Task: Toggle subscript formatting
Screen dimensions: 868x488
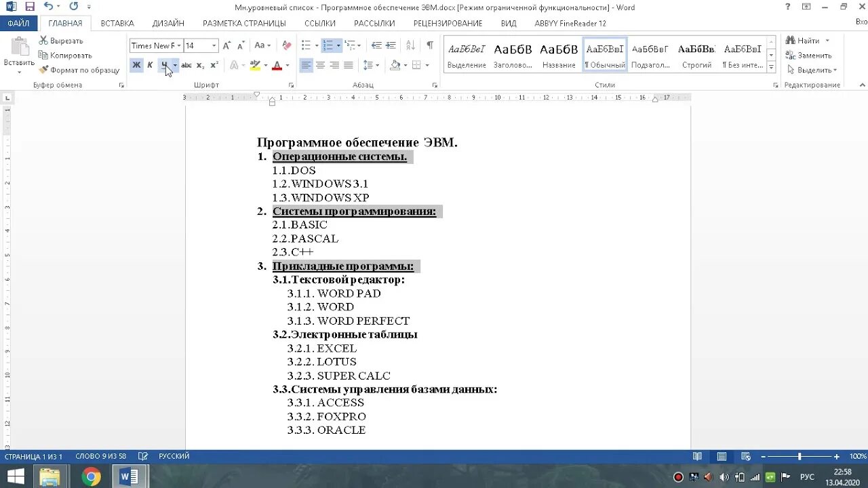Action: click(x=200, y=65)
